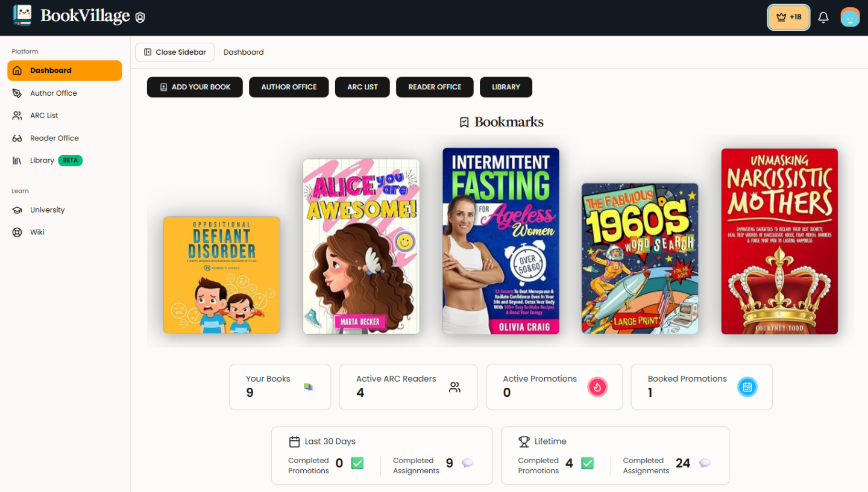Viewport: 868px width, 492px height.
Task: Click the Dashboard breadcrumb text
Action: (244, 52)
